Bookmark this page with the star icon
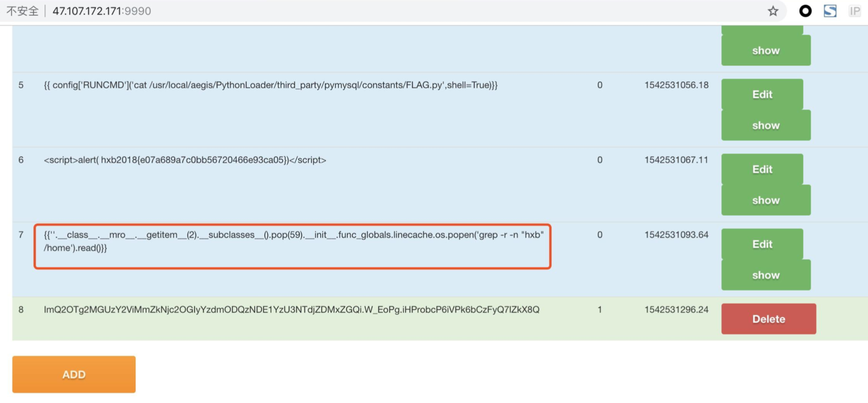The height and width of the screenshot is (403, 868). [773, 11]
